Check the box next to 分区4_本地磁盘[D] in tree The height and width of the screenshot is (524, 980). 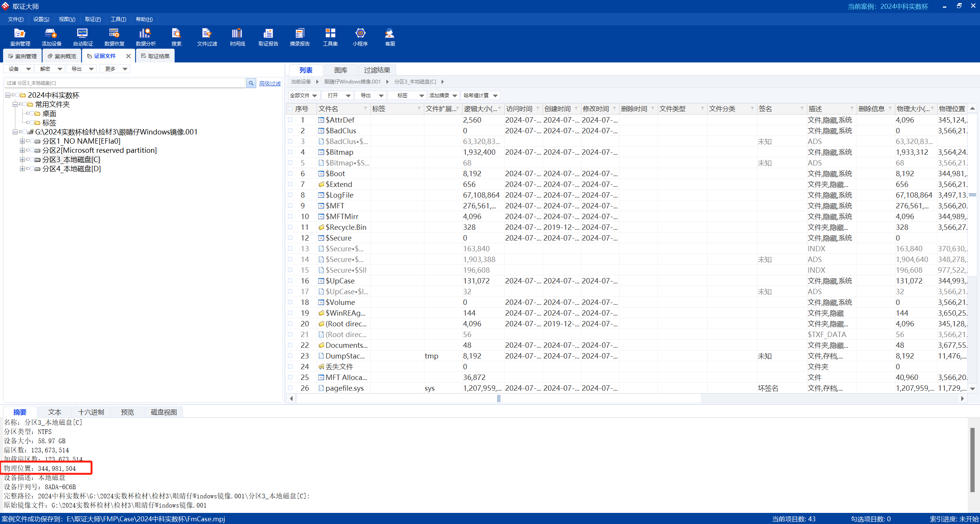point(32,169)
